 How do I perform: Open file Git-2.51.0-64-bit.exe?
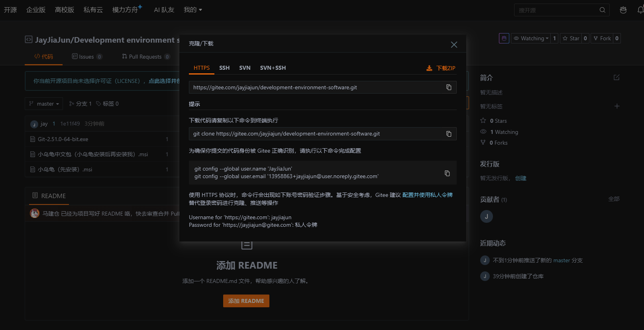[63, 139]
